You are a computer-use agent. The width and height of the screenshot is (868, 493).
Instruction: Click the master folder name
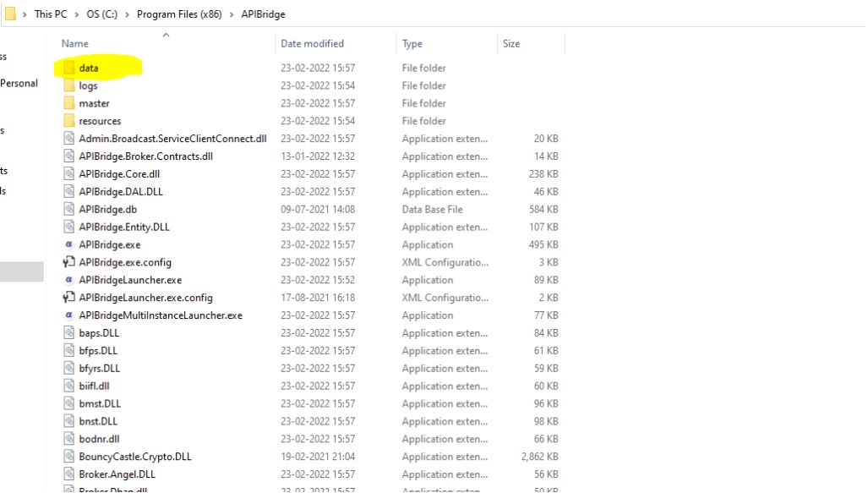[x=94, y=103]
